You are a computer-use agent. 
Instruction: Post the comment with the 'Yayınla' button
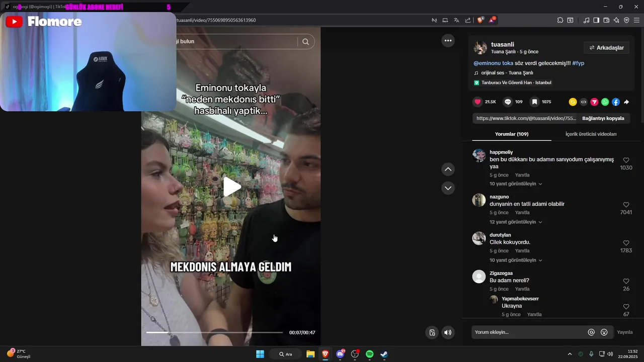[625, 332]
